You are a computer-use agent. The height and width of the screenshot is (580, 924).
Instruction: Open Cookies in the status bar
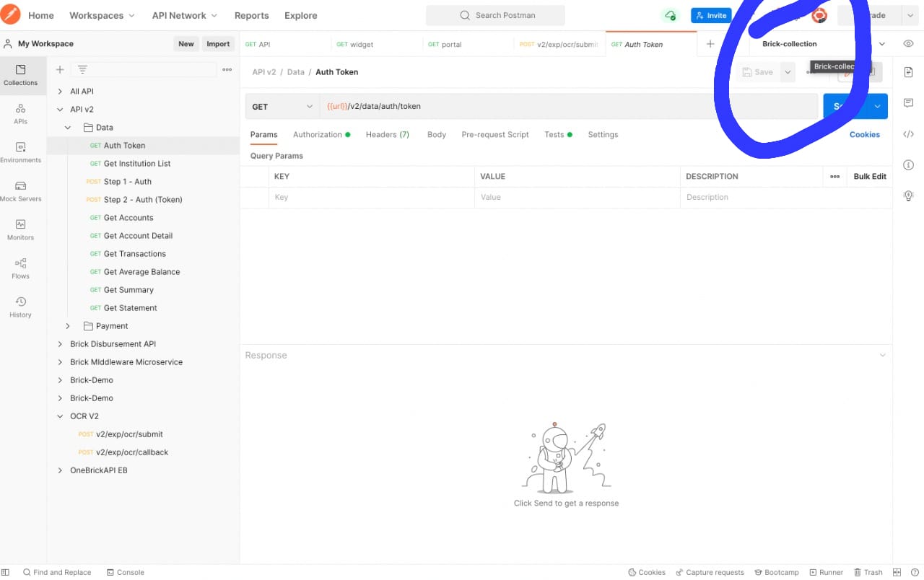pos(647,572)
